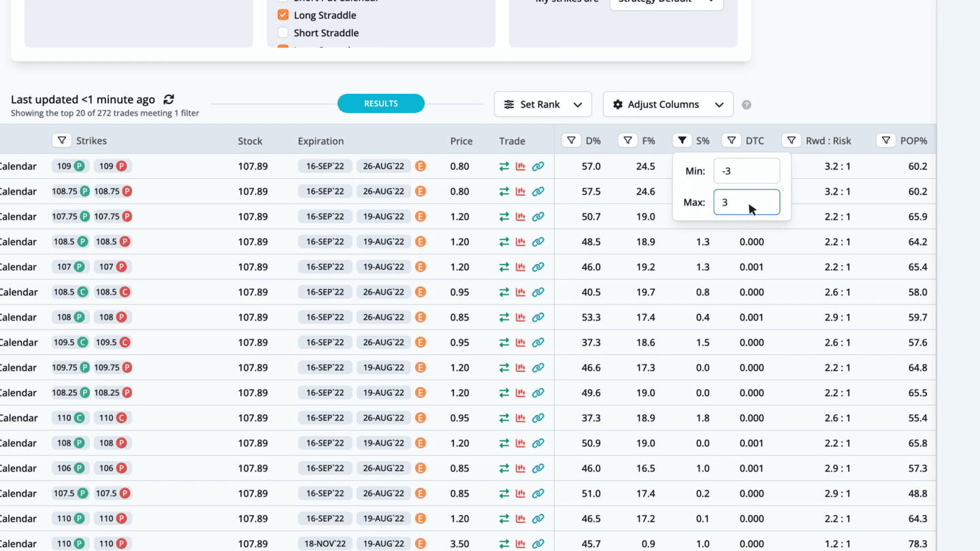Viewport: 980px width, 551px height.
Task: Click the RESULTS pill button
Action: [x=381, y=103]
